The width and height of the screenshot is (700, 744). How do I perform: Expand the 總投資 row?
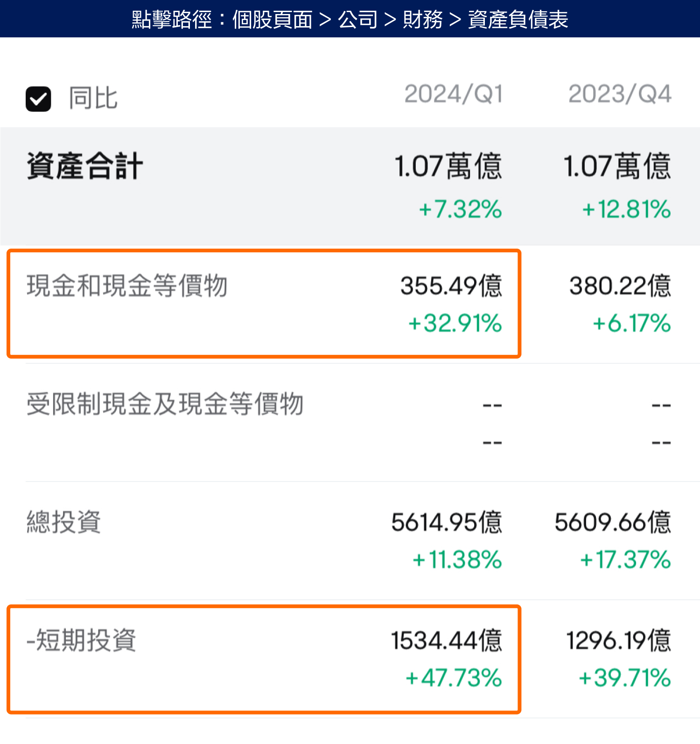pyautogui.click(x=63, y=522)
